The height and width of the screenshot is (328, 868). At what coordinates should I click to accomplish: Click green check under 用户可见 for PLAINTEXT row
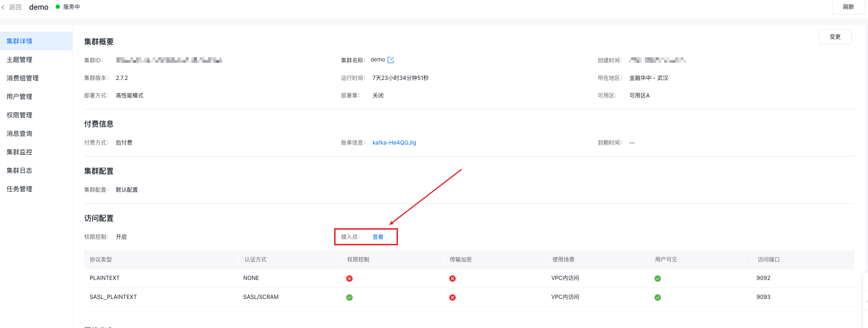(x=658, y=279)
